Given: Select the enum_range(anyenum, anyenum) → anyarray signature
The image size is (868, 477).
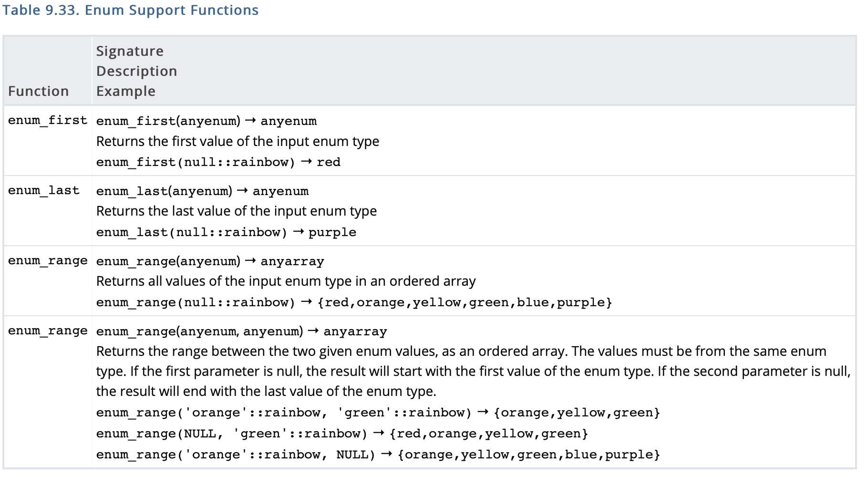Looking at the screenshot, I should pos(241,332).
